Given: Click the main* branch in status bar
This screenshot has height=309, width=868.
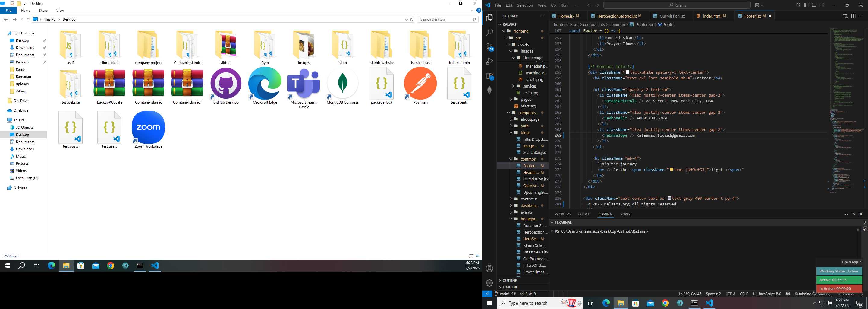Looking at the screenshot, I should 502,294.
